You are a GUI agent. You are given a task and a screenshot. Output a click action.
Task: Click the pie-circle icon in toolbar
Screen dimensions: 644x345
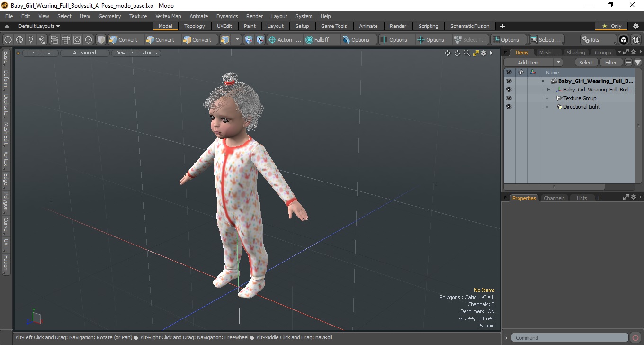click(89, 40)
